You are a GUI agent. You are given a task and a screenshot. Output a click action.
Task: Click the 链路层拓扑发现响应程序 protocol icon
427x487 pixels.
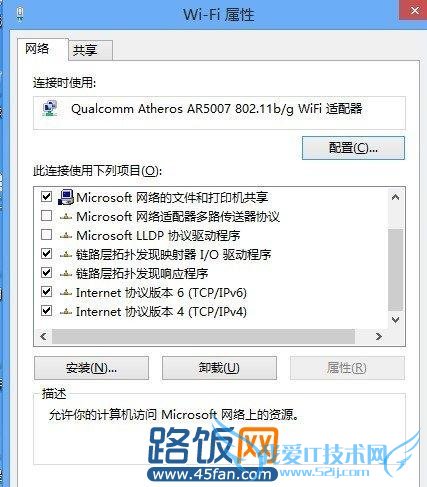66,274
